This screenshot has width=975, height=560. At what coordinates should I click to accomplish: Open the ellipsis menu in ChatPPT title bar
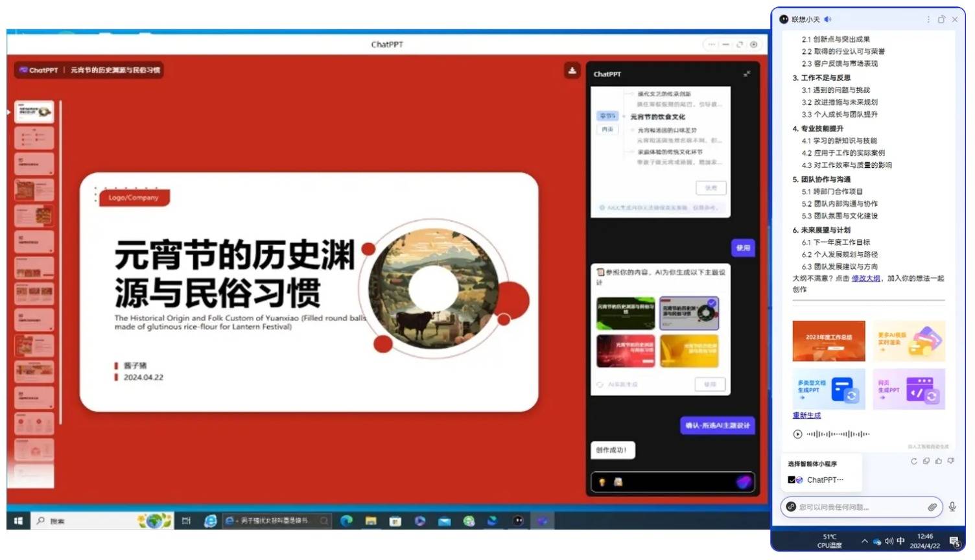pyautogui.click(x=712, y=45)
